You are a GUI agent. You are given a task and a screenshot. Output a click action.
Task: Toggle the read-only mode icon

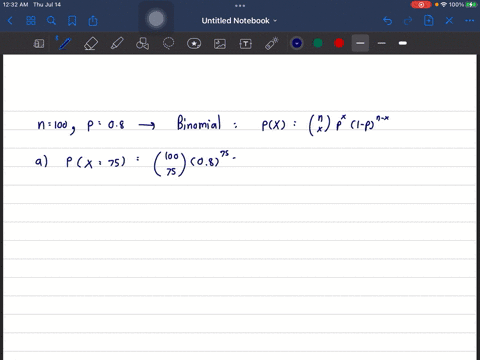[39, 43]
